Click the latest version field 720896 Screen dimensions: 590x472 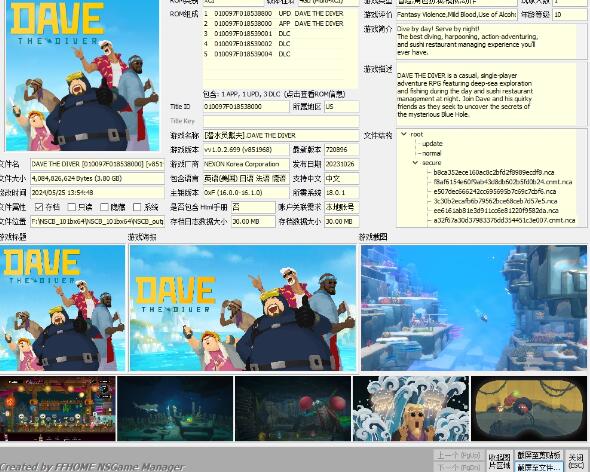coord(342,149)
